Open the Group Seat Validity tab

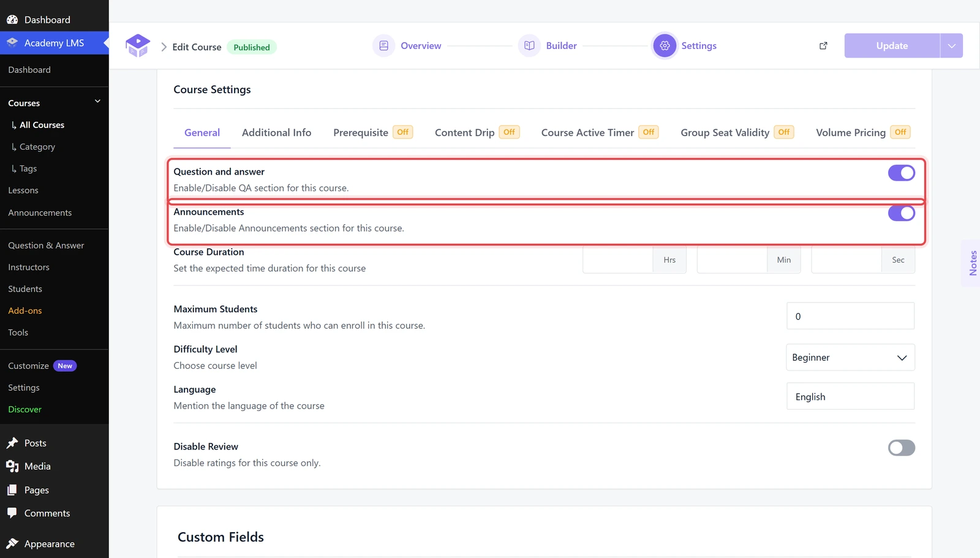[x=737, y=133]
